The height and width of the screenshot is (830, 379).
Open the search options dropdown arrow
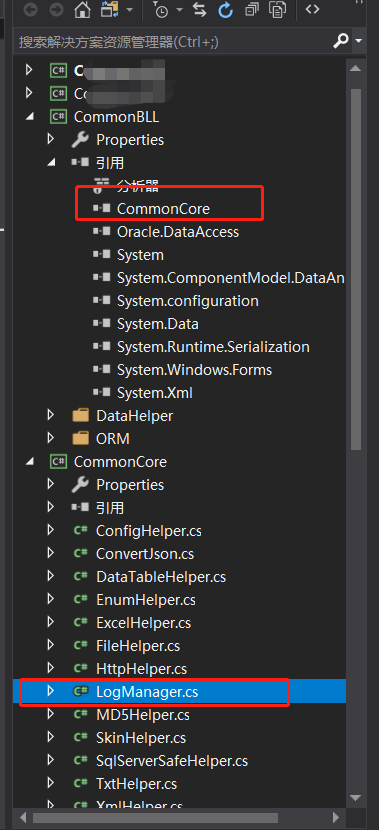[x=359, y=41]
